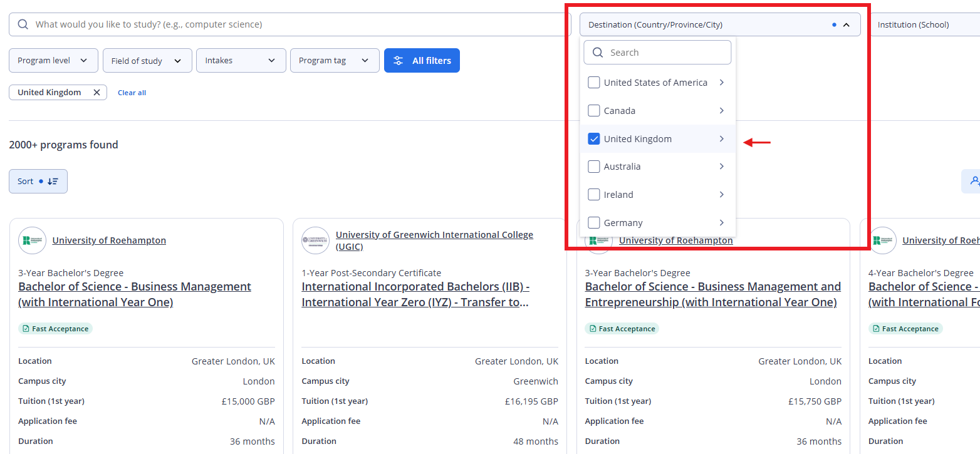Viewport: 980px width, 454px height.
Task: Check the United States of America checkbox
Action: 594,83
